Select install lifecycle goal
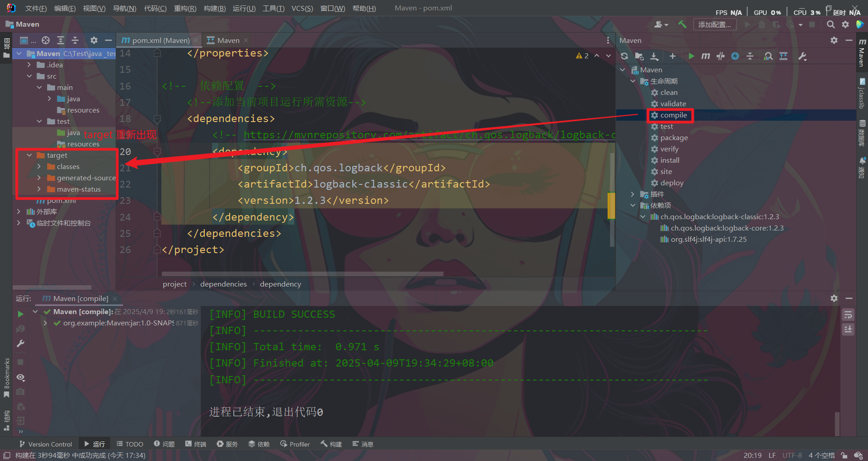This screenshot has width=868, height=461. coord(670,160)
